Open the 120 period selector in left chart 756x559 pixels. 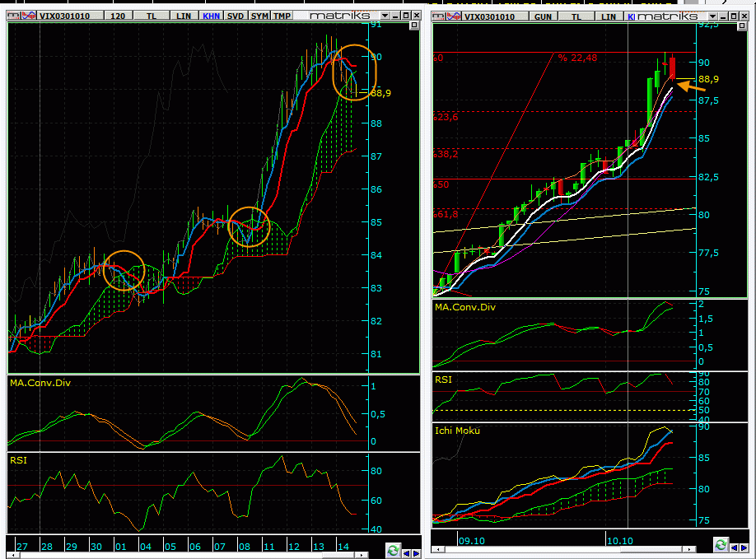coord(118,16)
